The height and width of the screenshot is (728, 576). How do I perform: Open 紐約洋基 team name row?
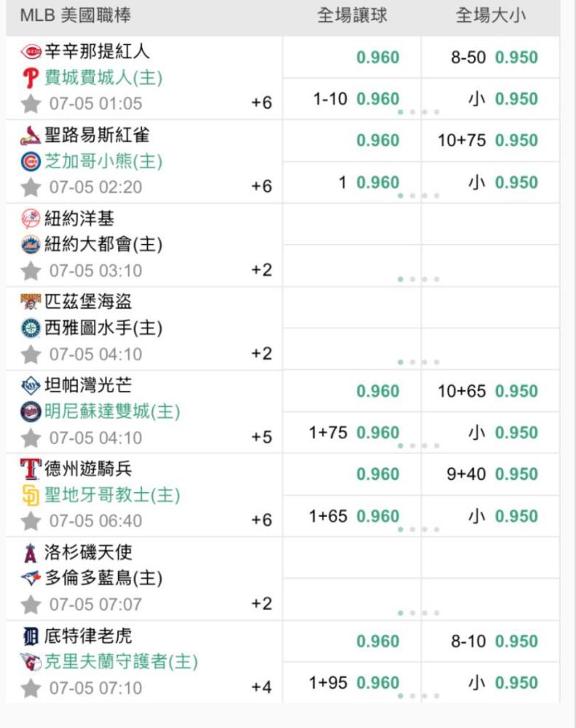tap(79, 218)
